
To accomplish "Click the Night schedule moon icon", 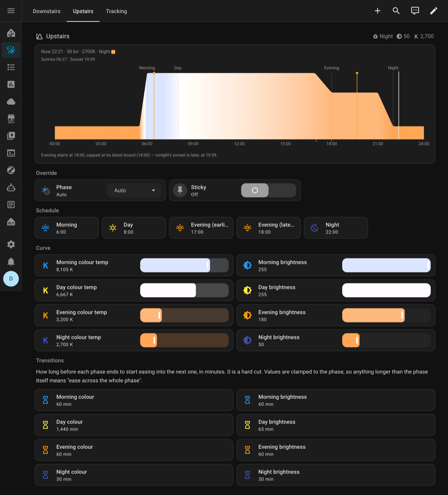I will point(315,228).
